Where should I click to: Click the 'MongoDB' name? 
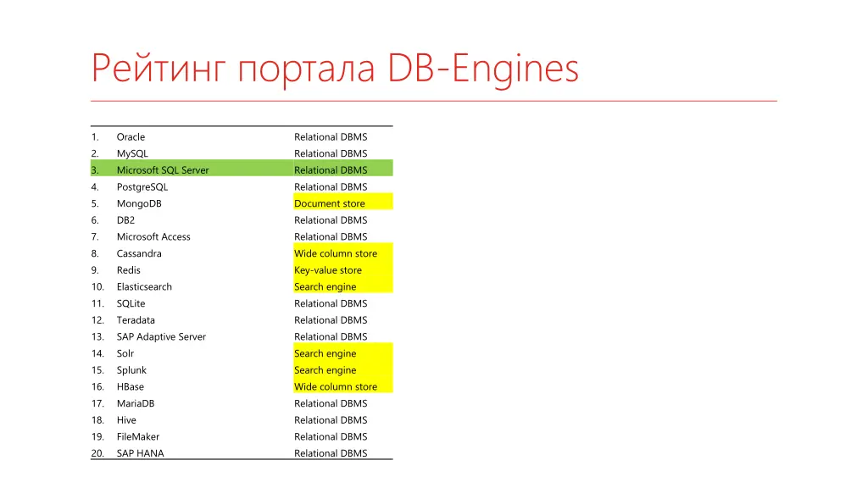(x=139, y=203)
